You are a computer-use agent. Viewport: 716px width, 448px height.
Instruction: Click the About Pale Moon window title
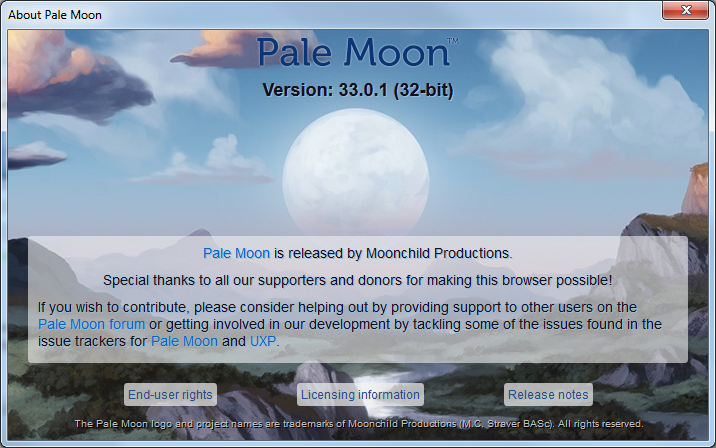[x=55, y=15]
